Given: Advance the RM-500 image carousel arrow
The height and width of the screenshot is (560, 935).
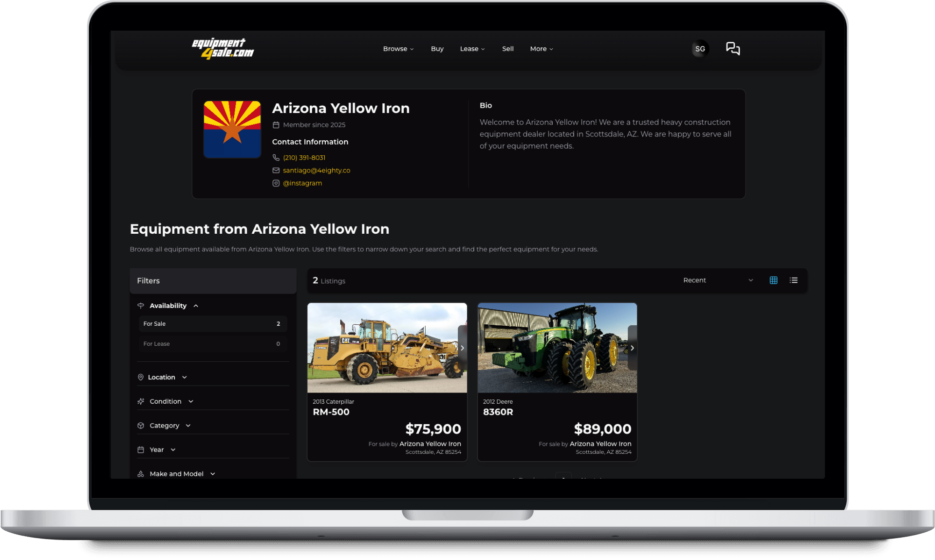Looking at the screenshot, I should click(x=462, y=348).
